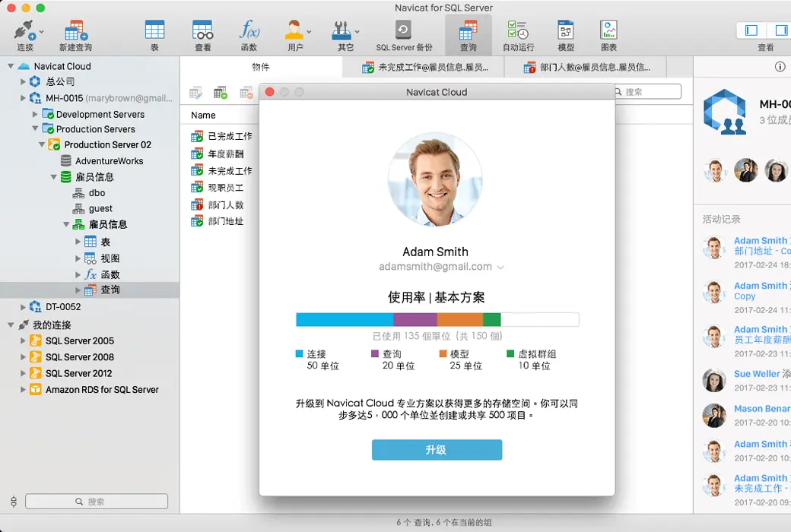Open SQL Server 备份 backup icon
The image size is (791, 532).
click(x=403, y=30)
